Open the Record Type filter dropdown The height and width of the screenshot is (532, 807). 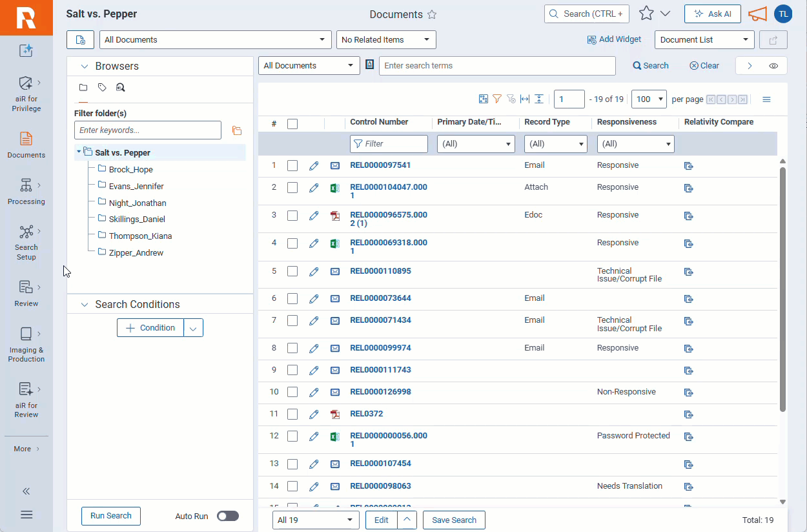coord(555,144)
